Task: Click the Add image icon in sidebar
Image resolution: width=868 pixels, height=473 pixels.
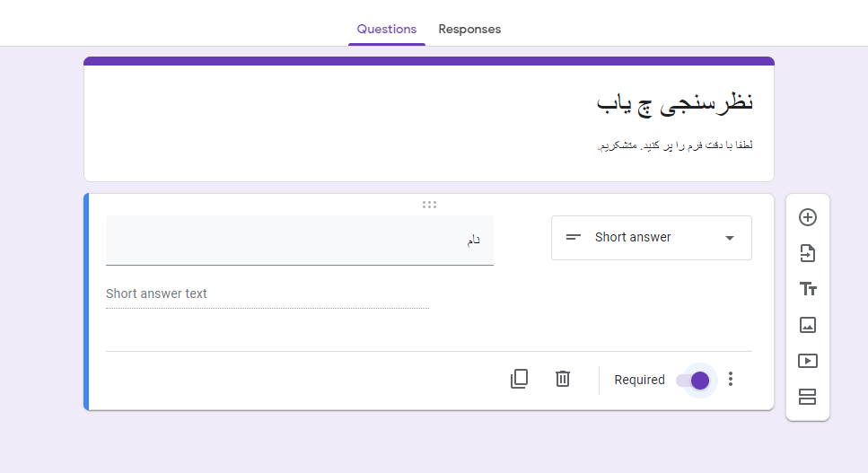Action: point(808,325)
